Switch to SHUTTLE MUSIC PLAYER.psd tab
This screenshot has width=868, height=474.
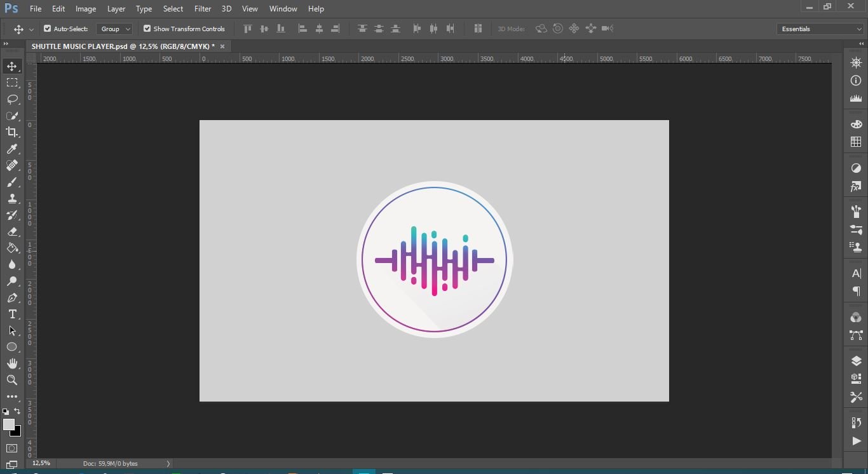[x=123, y=46]
